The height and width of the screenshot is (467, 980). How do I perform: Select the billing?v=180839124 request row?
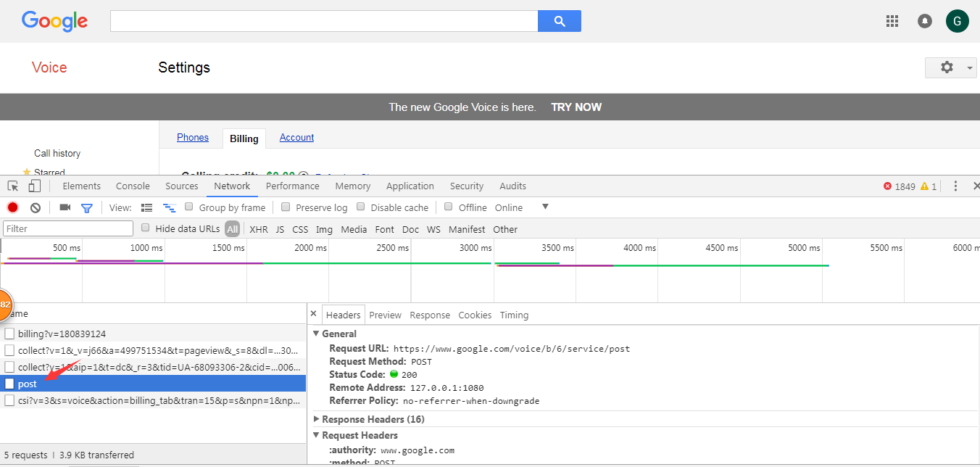tap(153, 334)
